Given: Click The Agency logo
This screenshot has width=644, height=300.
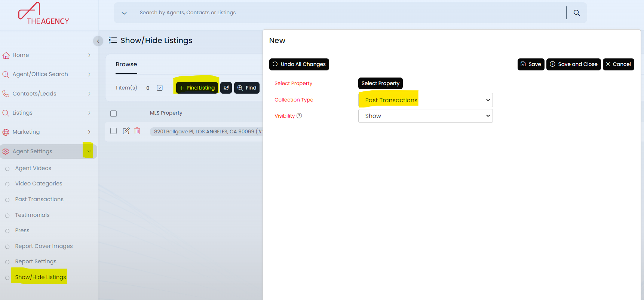Looking at the screenshot, I should coord(44,13).
